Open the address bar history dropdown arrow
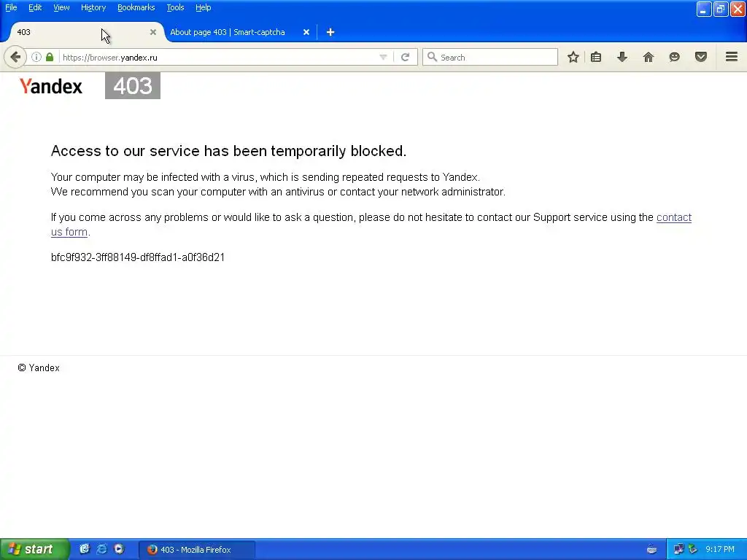The height and width of the screenshot is (560, 747). pyautogui.click(x=383, y=57)
